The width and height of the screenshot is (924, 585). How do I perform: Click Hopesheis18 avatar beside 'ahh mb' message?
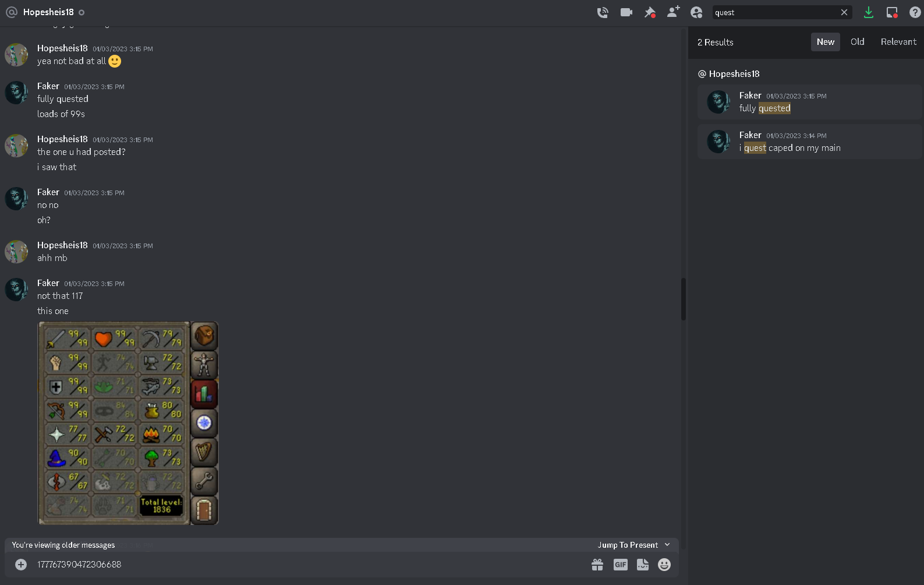16,252
